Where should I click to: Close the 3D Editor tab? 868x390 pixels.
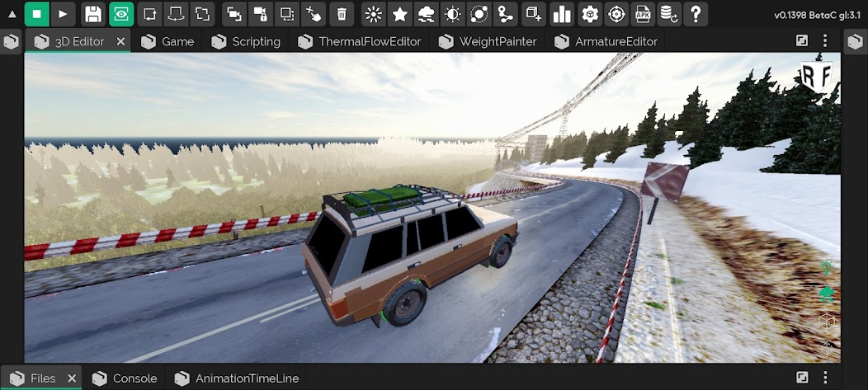point(121,41)
